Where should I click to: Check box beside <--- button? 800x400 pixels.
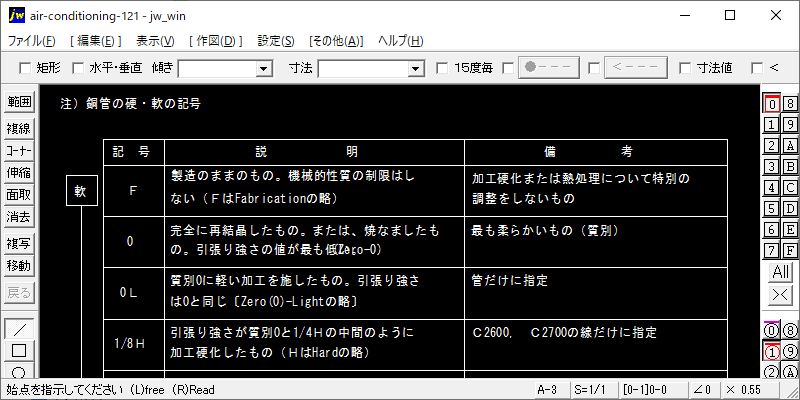tap(594, 68)
